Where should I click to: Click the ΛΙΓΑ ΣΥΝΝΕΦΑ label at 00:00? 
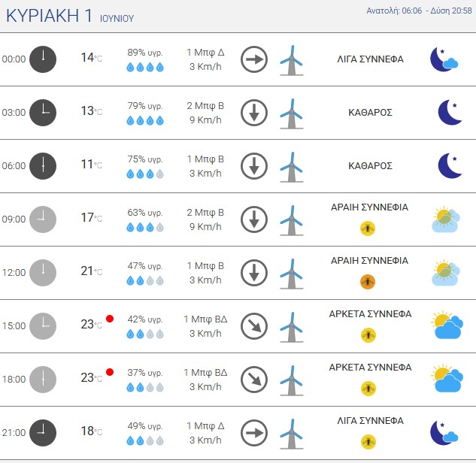370,59
